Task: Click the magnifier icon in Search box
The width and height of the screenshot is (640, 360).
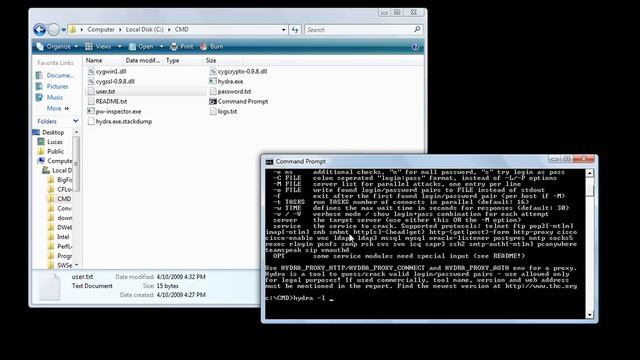Action: pyautogui.click(x=417, y=29)
